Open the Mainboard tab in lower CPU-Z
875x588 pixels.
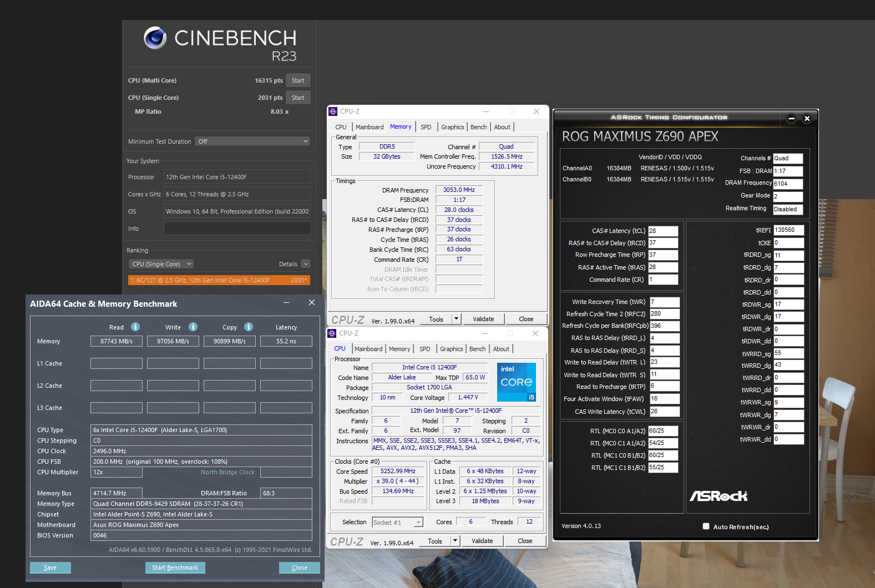point(368,349)
